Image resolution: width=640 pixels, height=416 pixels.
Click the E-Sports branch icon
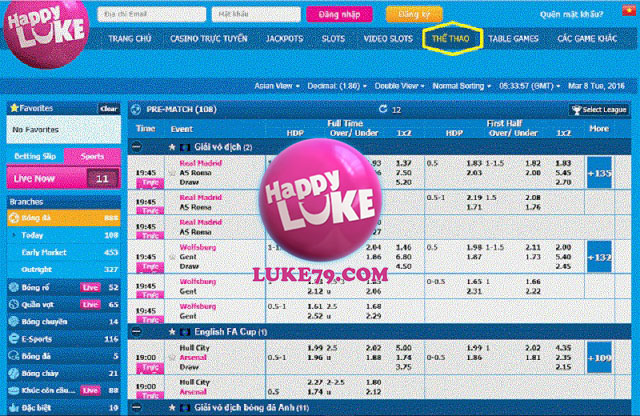click(14, 338)
